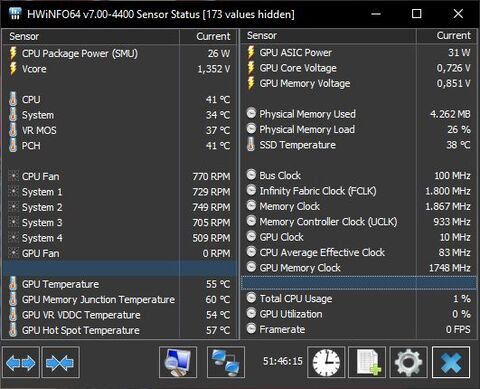Click the 51:46:15 elapsed time display

tap(283, 361)
